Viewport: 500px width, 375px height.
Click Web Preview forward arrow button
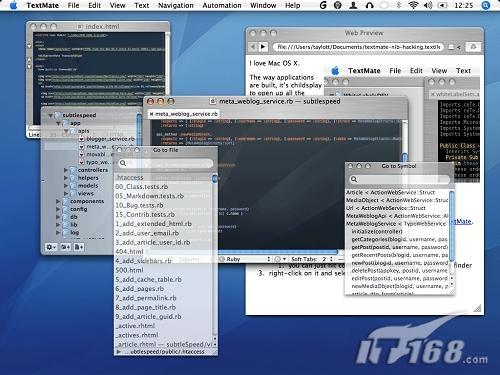[x=263, y=47]
